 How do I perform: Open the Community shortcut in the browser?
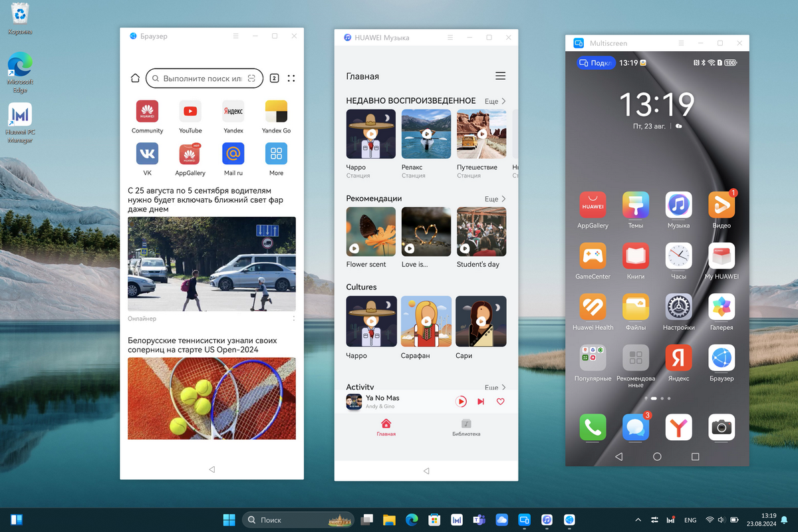147,110
